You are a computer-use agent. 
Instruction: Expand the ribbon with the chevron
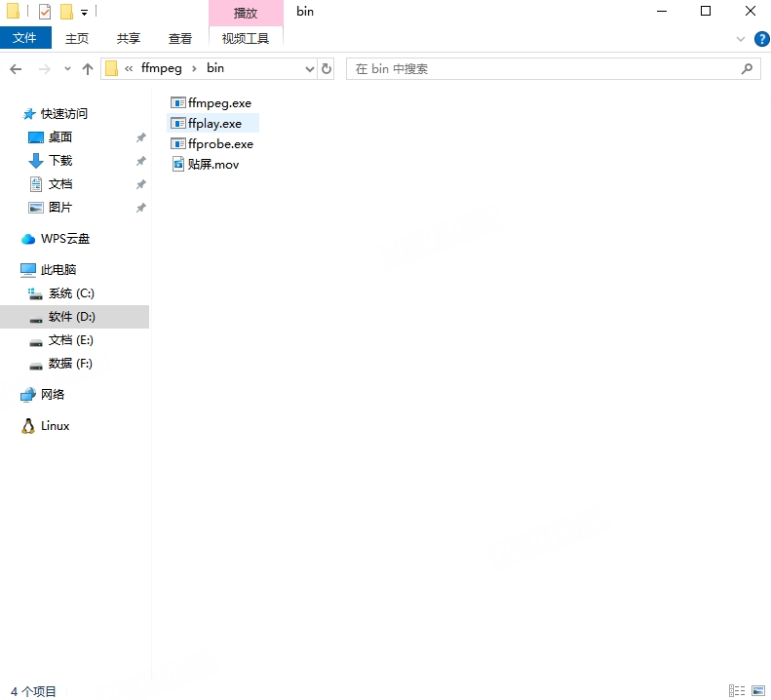coord(741,39)
